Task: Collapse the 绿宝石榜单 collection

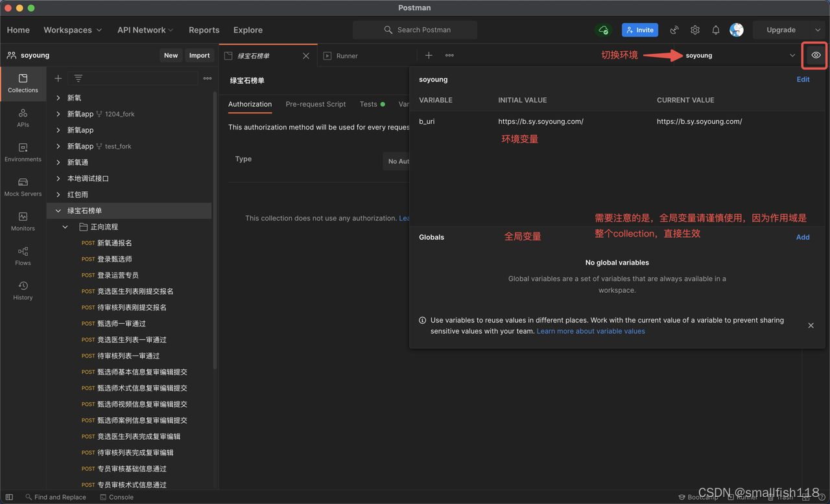Action: pyautogui.click(x=58, y=211)
